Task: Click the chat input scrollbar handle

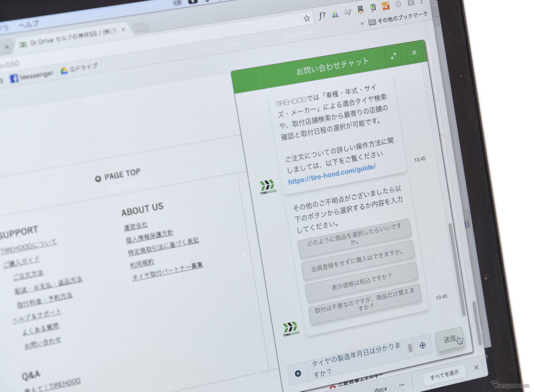Action: coord(410,348)
